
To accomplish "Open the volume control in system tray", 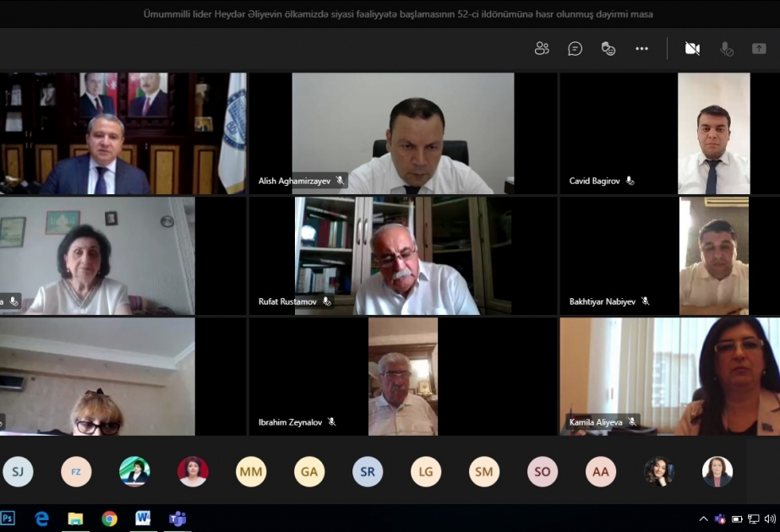I will [x=770, y=519].
